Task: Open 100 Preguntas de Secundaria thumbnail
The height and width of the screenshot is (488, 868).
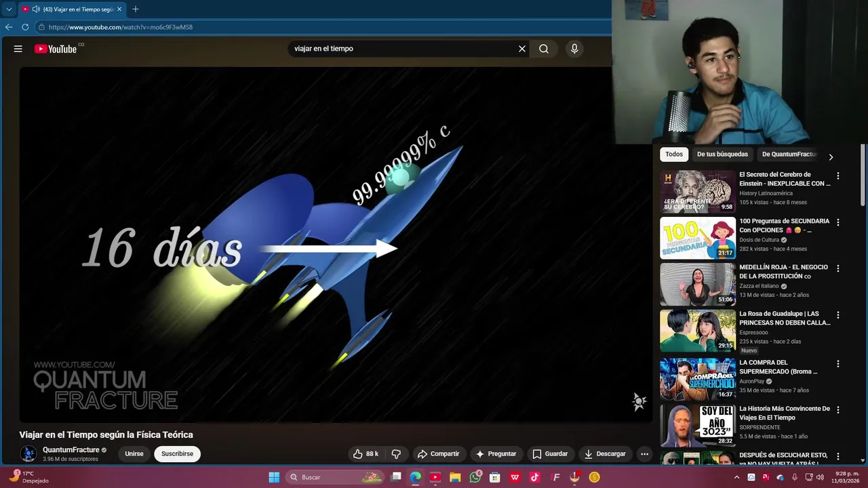Action: click(x=698, y=238)
